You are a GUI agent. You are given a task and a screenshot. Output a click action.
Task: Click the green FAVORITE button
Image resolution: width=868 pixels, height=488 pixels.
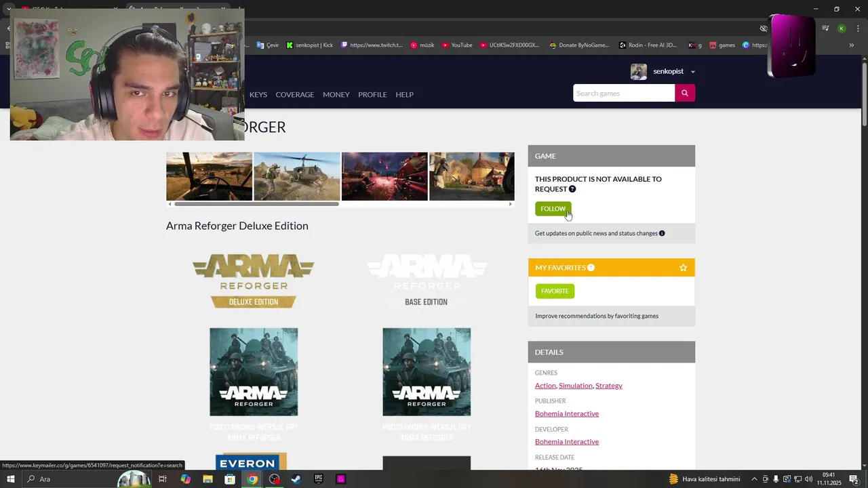click(555, 291)
